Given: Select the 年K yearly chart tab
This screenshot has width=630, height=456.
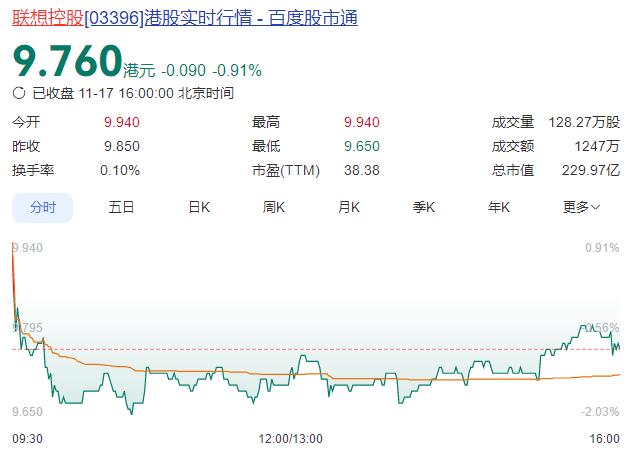Looking at the screenshot, I should click(x=499, y=207).
